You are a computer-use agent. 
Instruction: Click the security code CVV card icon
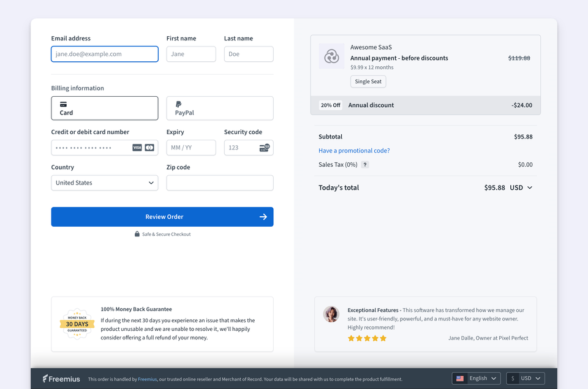(x=264, y=148)
